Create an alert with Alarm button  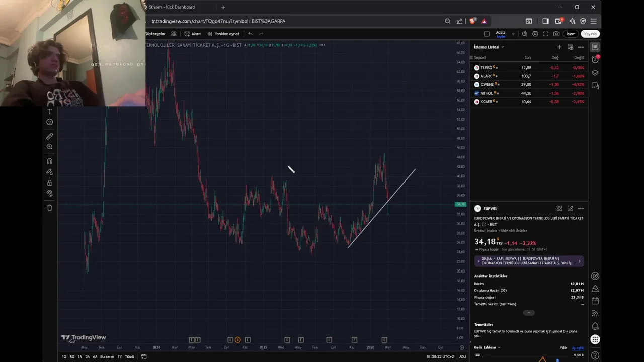193,34
